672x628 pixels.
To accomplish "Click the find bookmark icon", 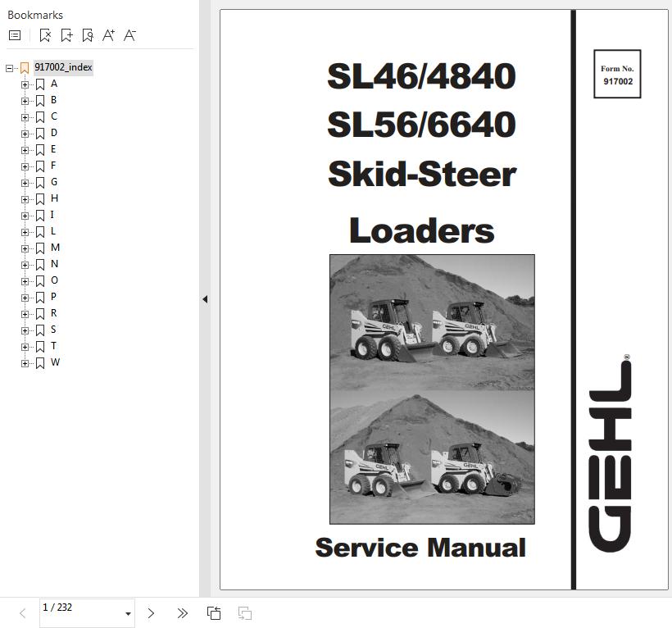I will pyautogui.click(x=88, y=35).
